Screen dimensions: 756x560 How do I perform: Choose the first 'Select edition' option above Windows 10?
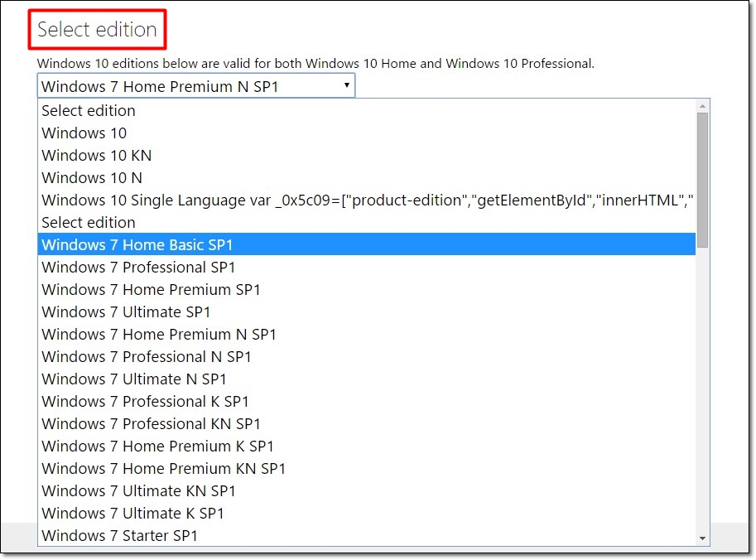(x=367, y=110)
